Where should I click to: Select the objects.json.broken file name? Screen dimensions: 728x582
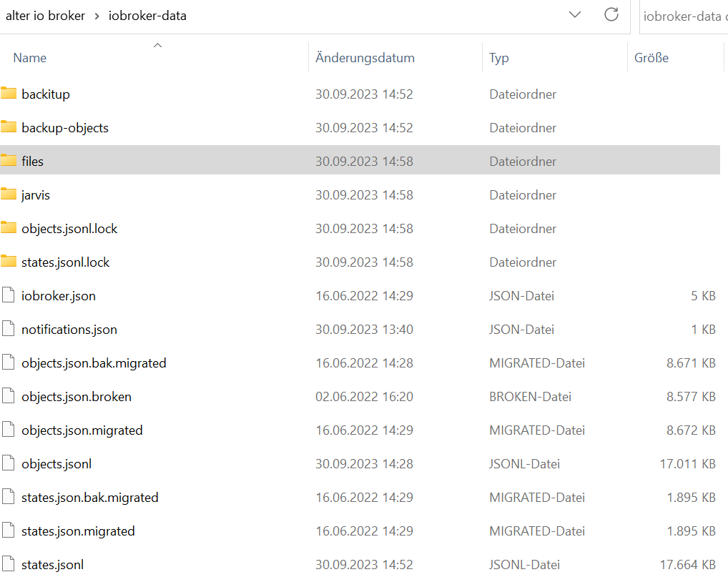77,397
